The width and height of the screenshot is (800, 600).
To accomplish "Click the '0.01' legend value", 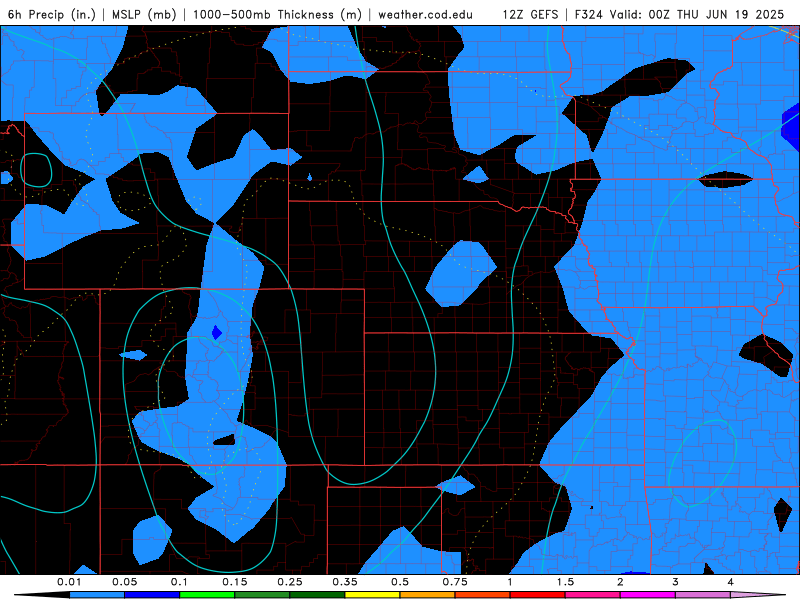I will click(x=69, y=582).
